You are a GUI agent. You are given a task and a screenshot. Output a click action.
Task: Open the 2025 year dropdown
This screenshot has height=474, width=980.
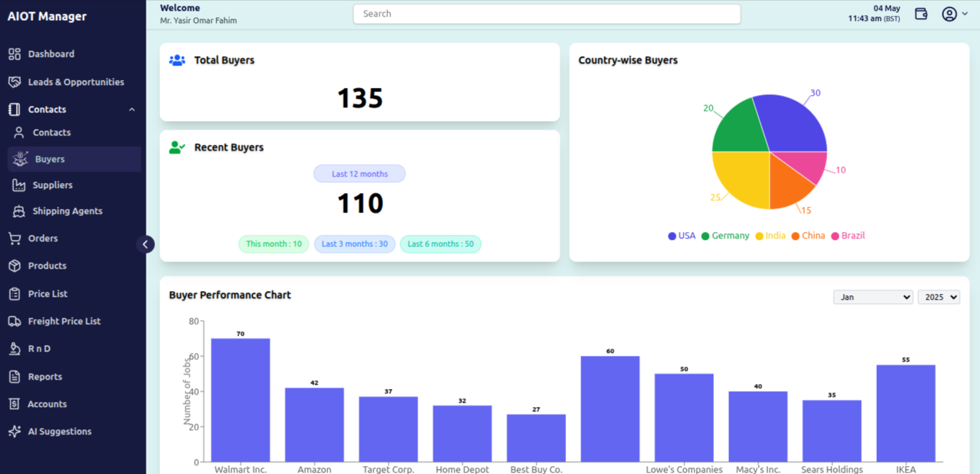938,297
